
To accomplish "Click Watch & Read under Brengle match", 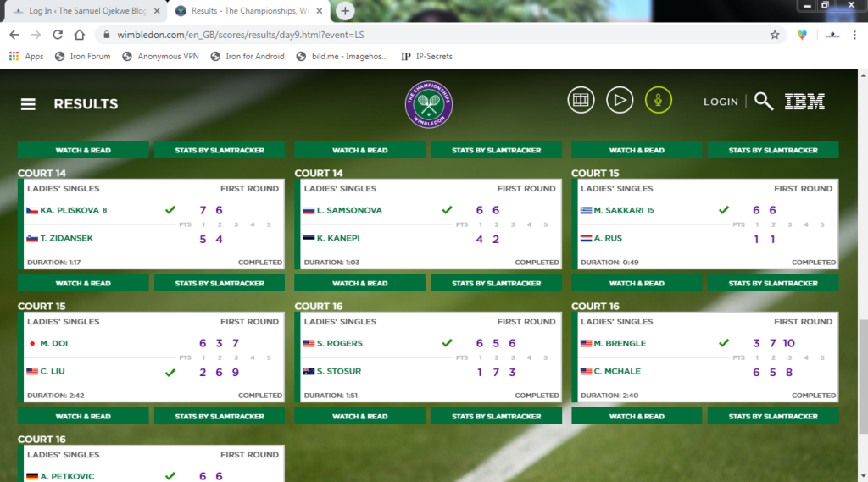I will click(637, 416).
